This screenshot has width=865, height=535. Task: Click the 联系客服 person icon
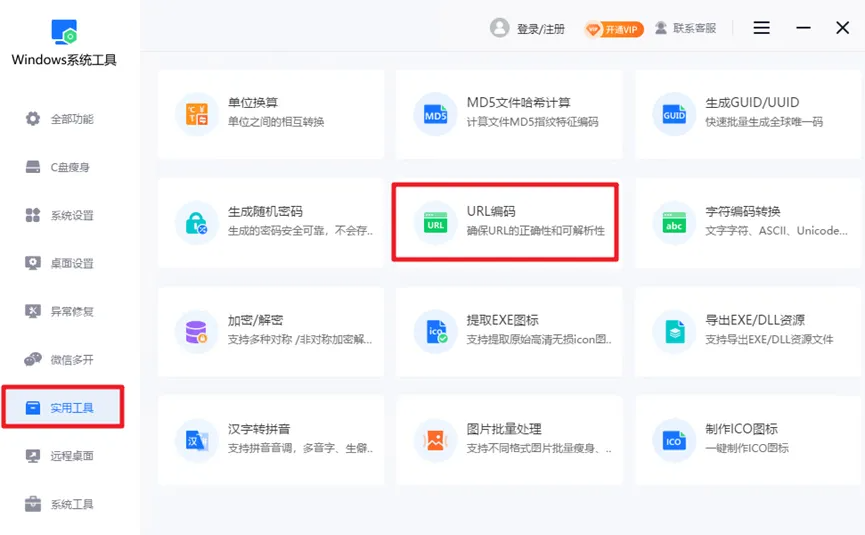661,28
